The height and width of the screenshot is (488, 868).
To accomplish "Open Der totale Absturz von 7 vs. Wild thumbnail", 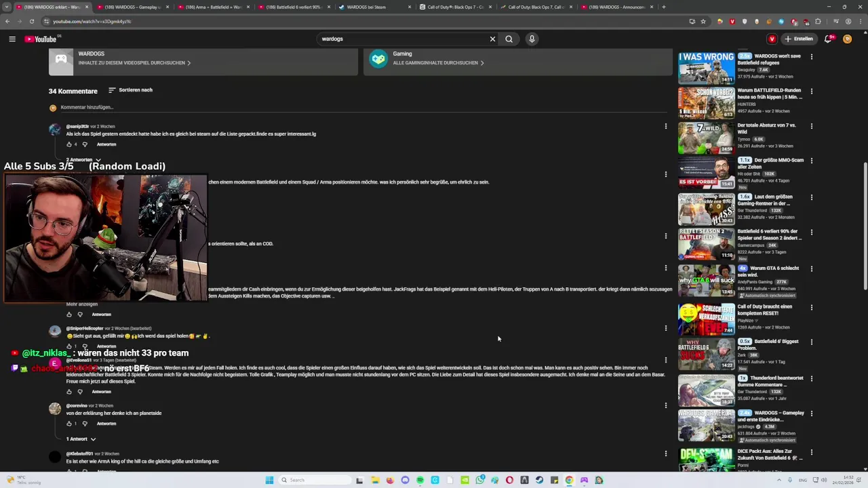I will tap(706, 138).
